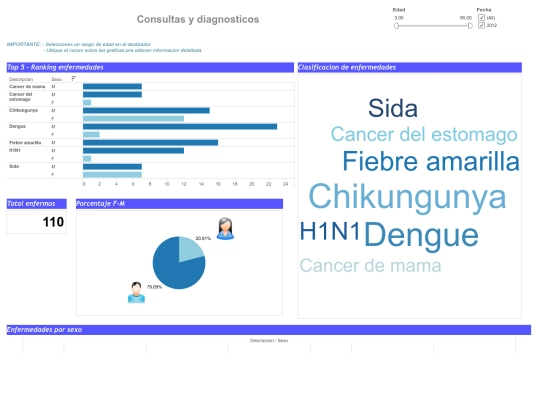540x405 pixels.
Task: Click the 20.91% pie label
Action: pyautogui.click(x=203, y=238)
